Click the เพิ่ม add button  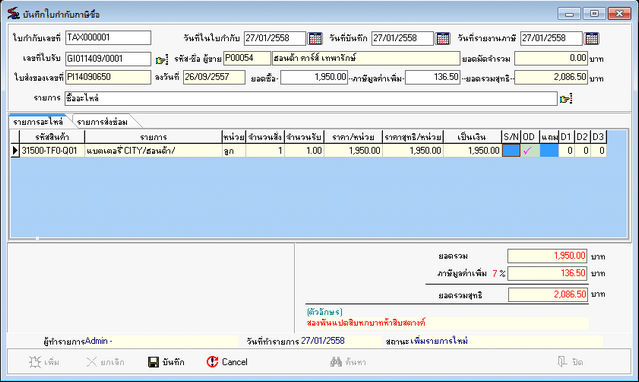[x=44, y=362]
